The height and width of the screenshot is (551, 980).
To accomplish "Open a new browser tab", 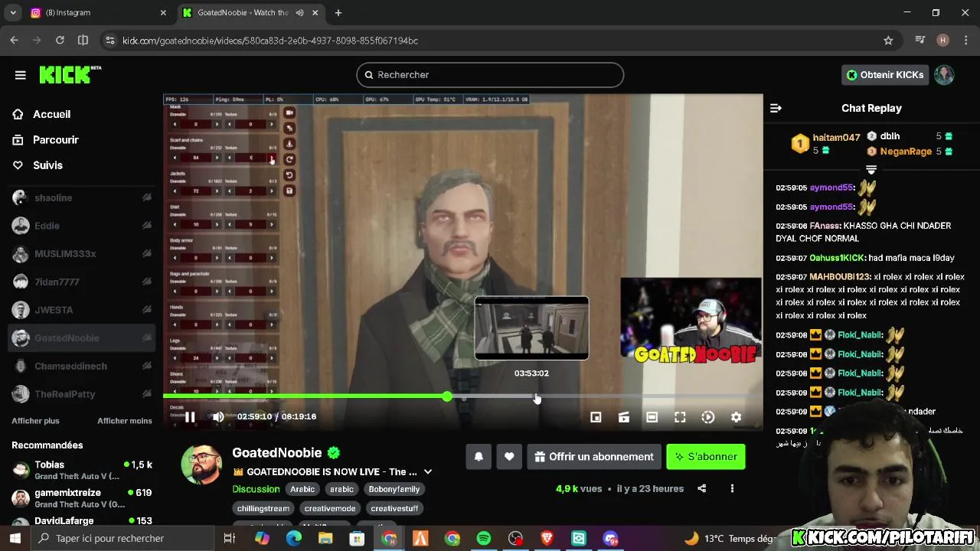I will click(338, 13).
